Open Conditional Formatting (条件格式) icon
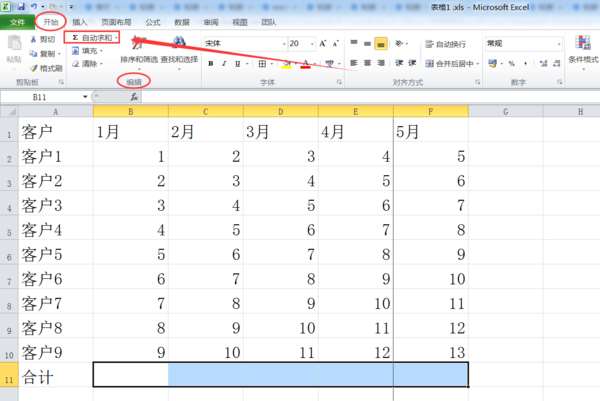Image resolution: width=600 pixels, height=401 pixels. pos(583,43)
